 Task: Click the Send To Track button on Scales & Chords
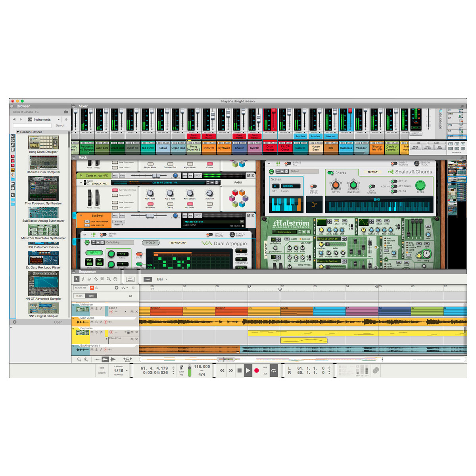click(x=416, y=163)
